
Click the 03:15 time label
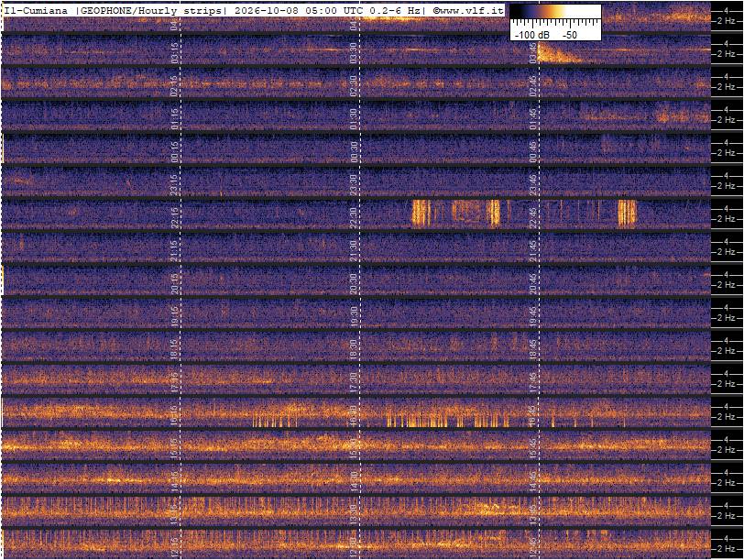175,52
